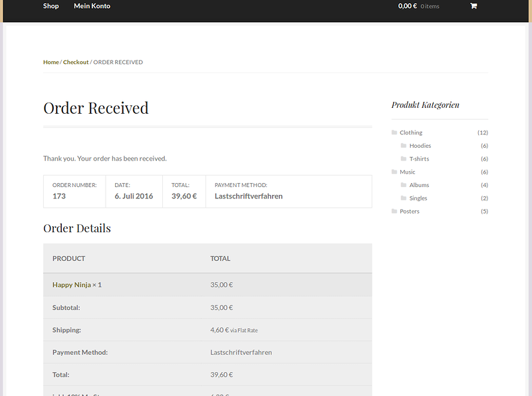Browse the Music category
The image size is (532, 396).
pyautogui.click(x=408, y=172)
